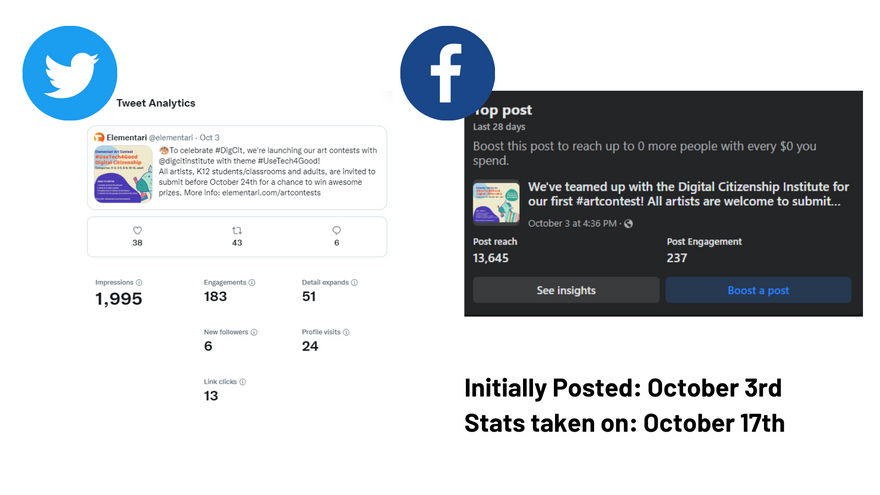The image size is (880, 495).
Task: Click the info icon beside Link clicks
Action: pyautogui.click(x=243, y=381)
